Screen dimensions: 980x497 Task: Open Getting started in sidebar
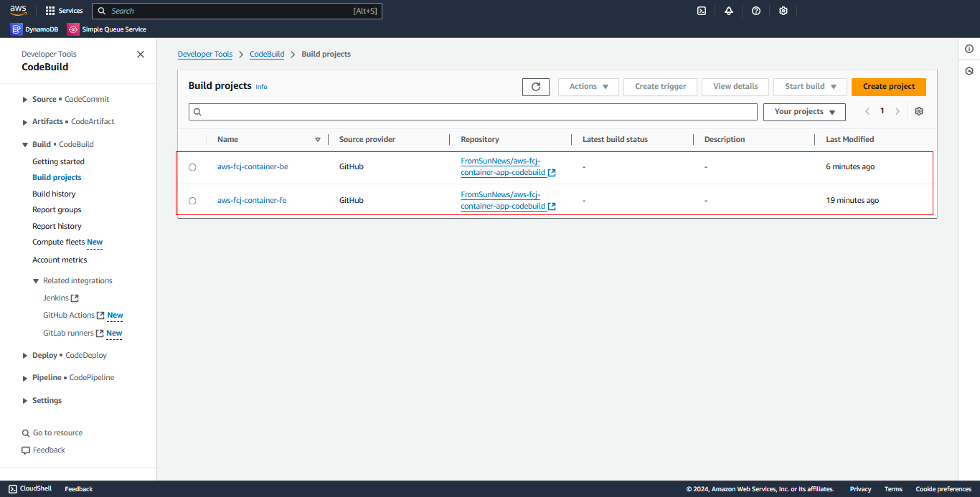tap(58, 162)
